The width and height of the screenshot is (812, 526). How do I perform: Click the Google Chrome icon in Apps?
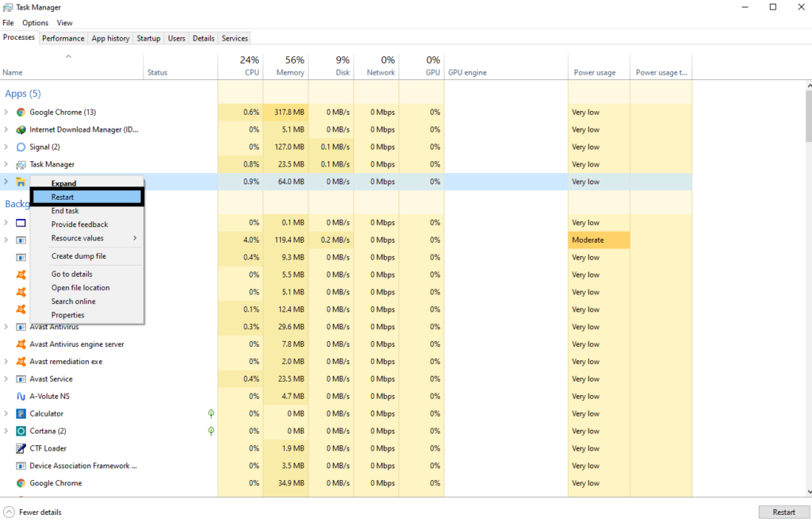click(21, 113)
